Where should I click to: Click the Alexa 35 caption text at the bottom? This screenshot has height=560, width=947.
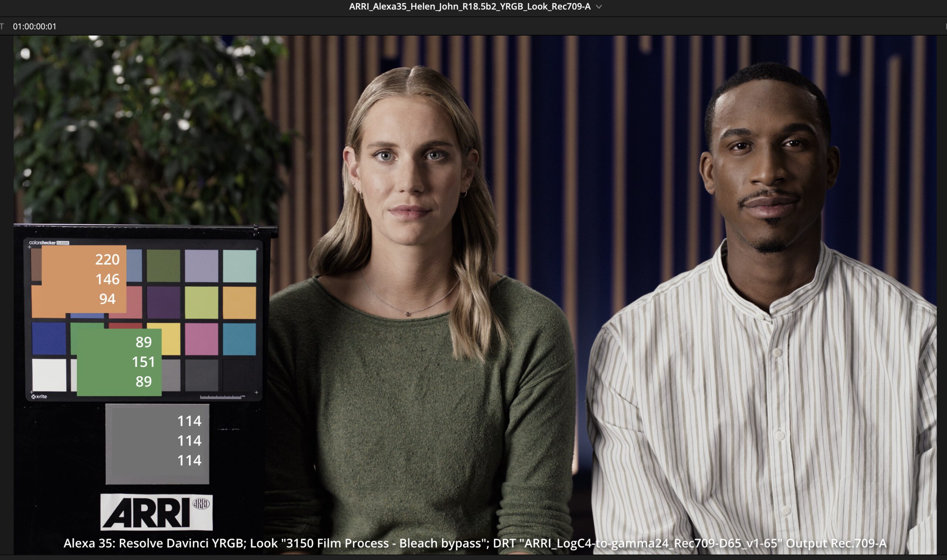tap(475, 543)
